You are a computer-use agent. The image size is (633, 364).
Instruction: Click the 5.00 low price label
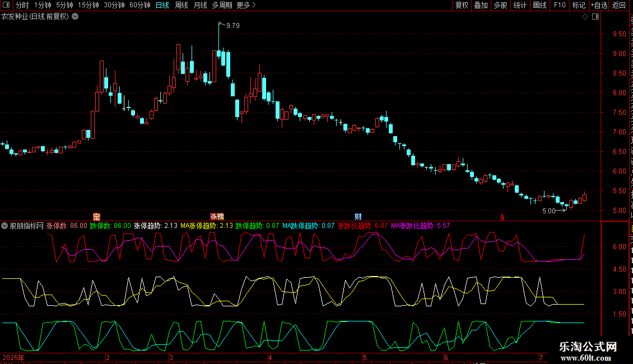pos(549,211)
